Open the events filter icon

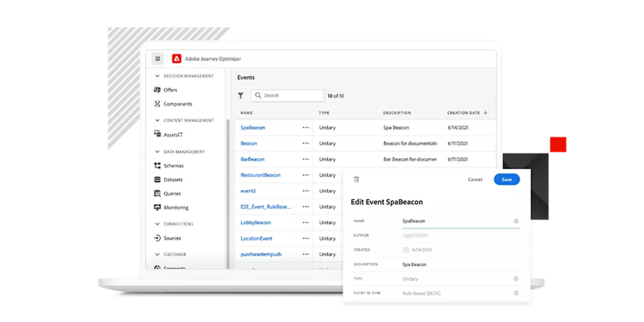pyautogui.click(x=240, y=95)
